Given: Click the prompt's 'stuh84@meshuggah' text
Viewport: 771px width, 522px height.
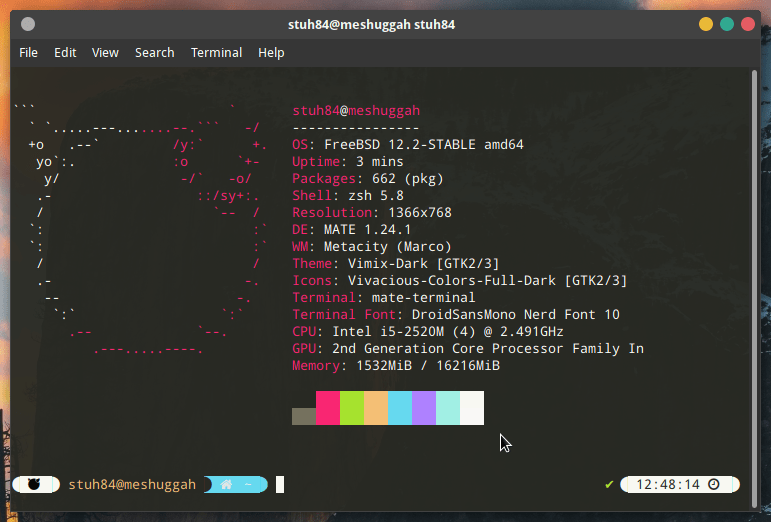Looking at the screenshot, I should pos(132,485).
